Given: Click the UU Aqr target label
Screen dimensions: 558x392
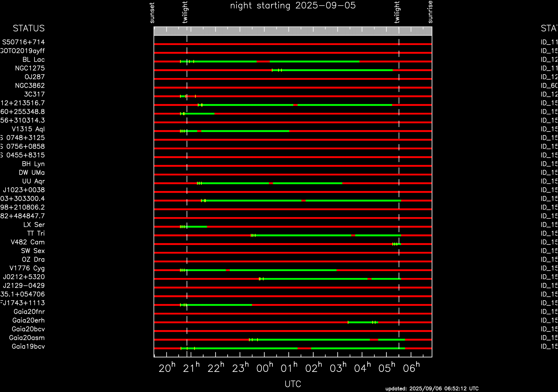Looking at the screenshot, I should (34, 181).
